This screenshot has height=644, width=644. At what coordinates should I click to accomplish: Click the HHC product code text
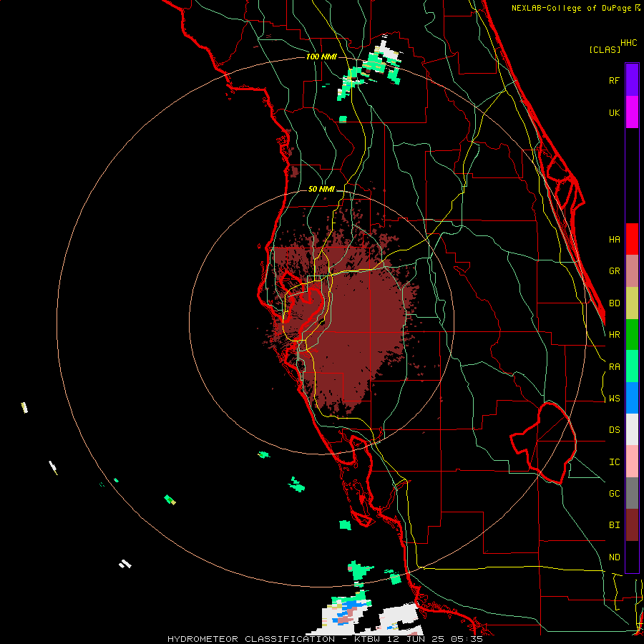point(629,43)
